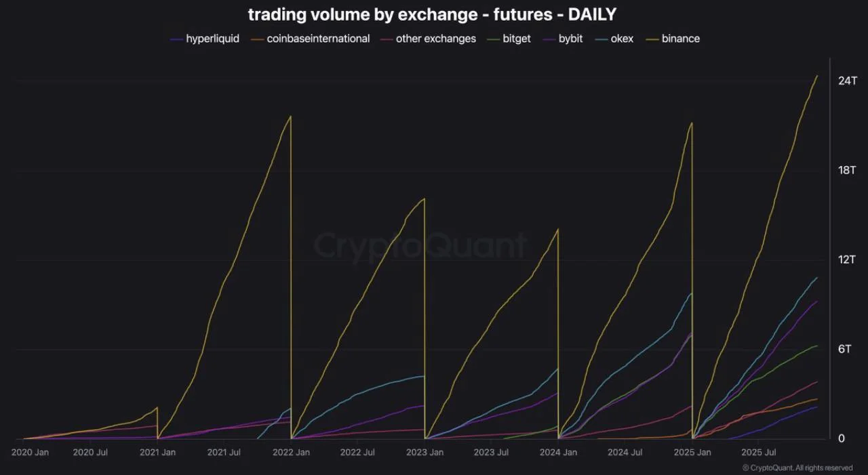Click the 2023 Jul x-axis label
The width and height of the screenshot is (868, 475).
492,452
